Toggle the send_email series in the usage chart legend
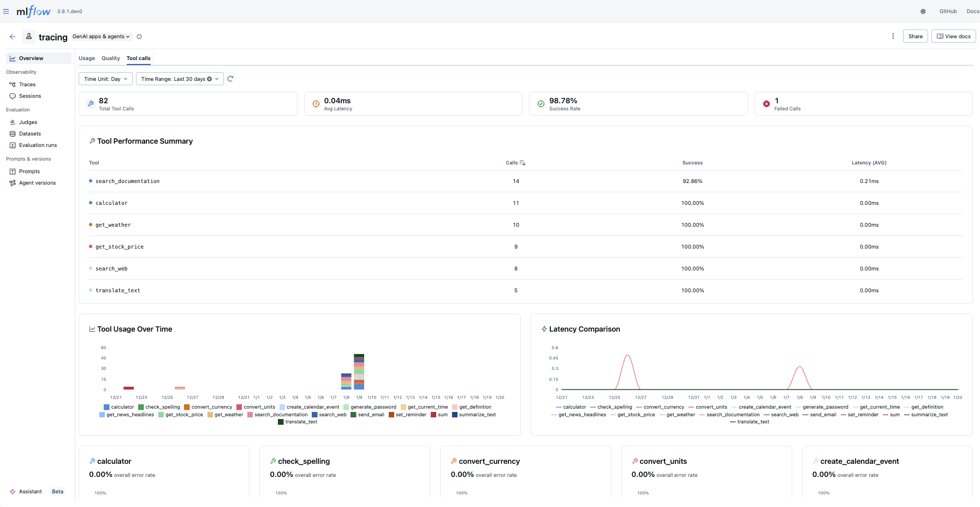Screen dimensions: 980x507 click(x=370, y=415)
